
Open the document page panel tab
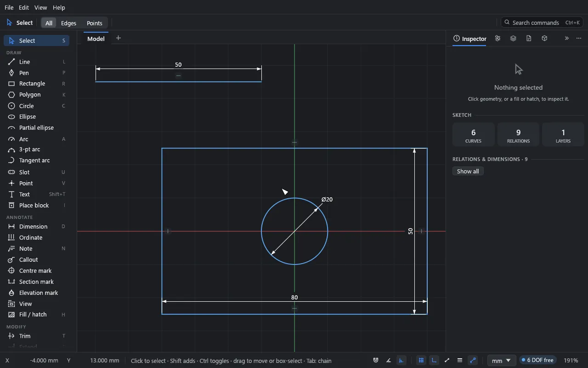click(529, 39)
